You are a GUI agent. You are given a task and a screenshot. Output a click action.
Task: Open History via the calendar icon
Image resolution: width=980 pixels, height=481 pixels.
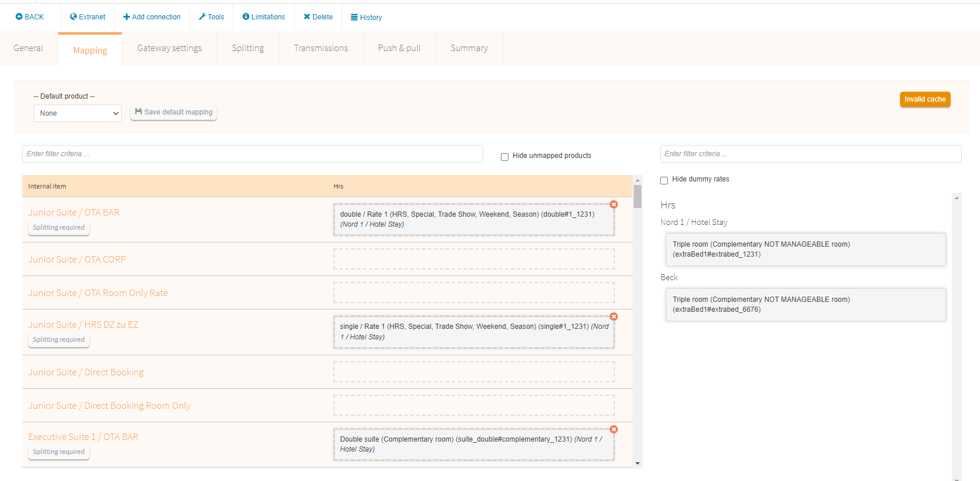click(x=354, y=18)
